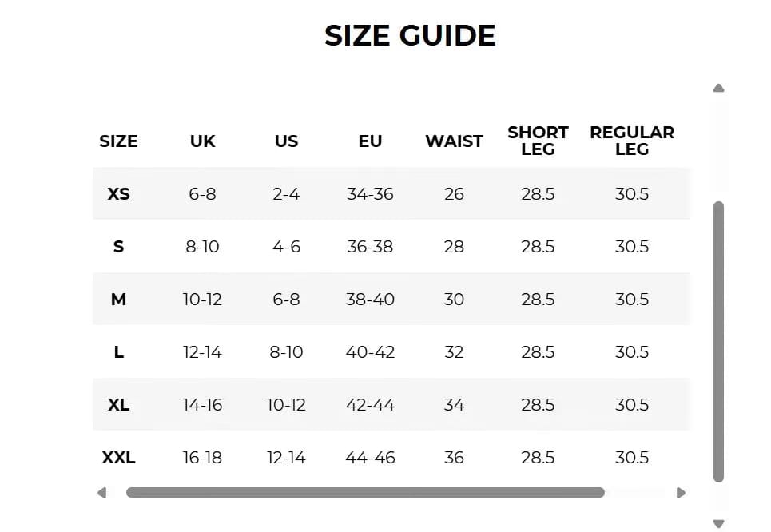Click the vertical scrollbar thumb

coord(718,342)
